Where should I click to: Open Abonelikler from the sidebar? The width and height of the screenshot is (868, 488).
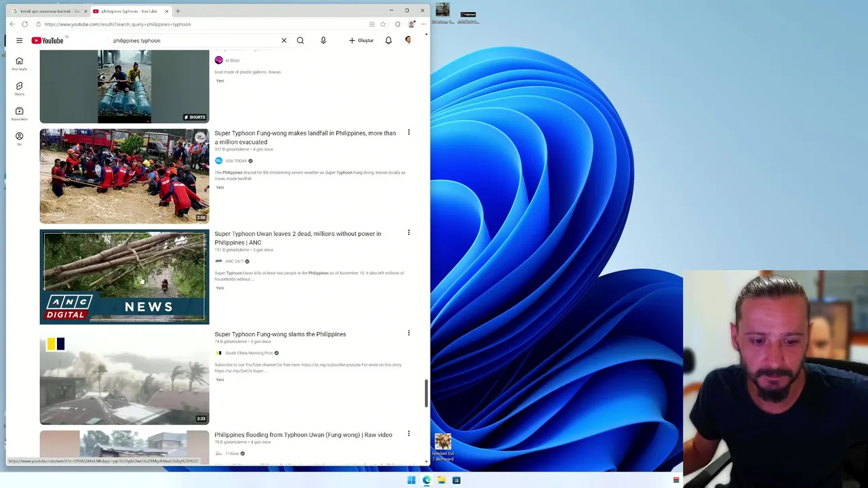19,114
